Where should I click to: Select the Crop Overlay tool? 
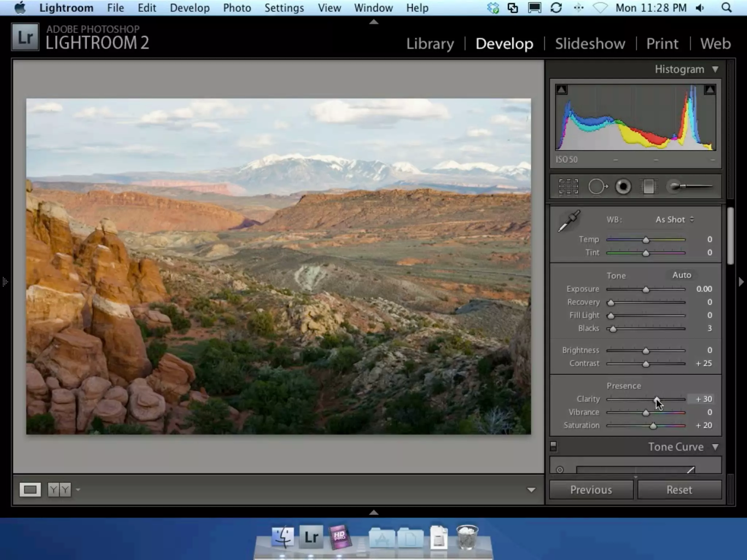[568, 187]
